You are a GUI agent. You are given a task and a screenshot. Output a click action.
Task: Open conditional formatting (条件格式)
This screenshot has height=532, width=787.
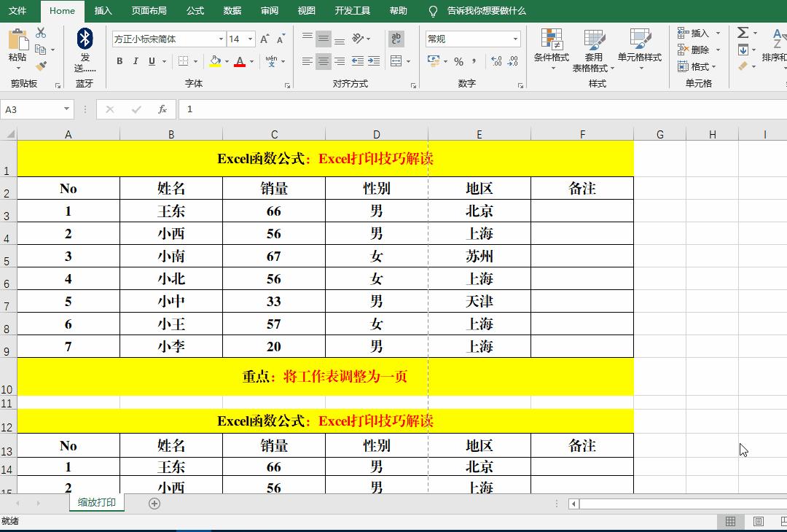coord(551,50)
